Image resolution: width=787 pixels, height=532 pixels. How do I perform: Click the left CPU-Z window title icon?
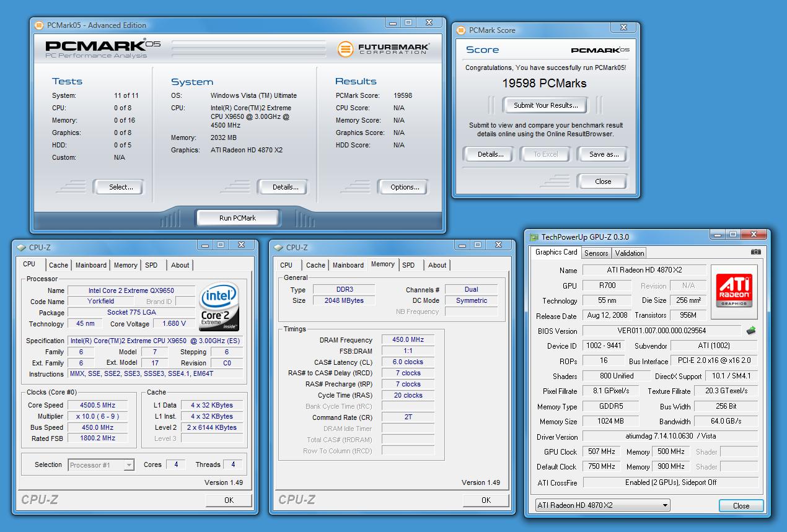click(x=21, y=248)
